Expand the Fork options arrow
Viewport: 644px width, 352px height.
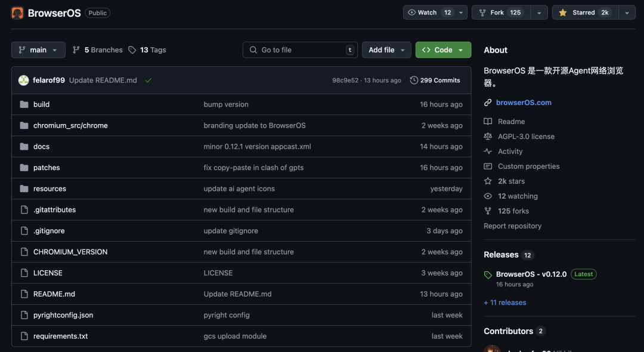pyautogui.click(x=539, y=13)
